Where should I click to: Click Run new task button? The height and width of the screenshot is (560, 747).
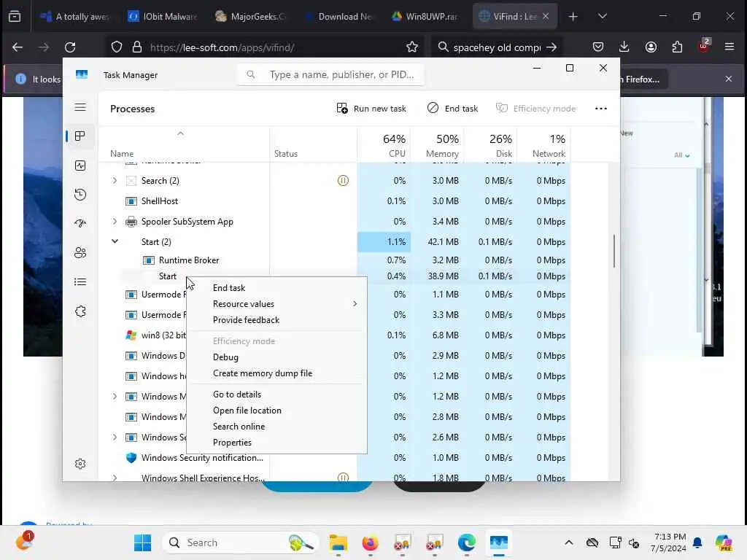pyautogui.click(x=371, y=109)
